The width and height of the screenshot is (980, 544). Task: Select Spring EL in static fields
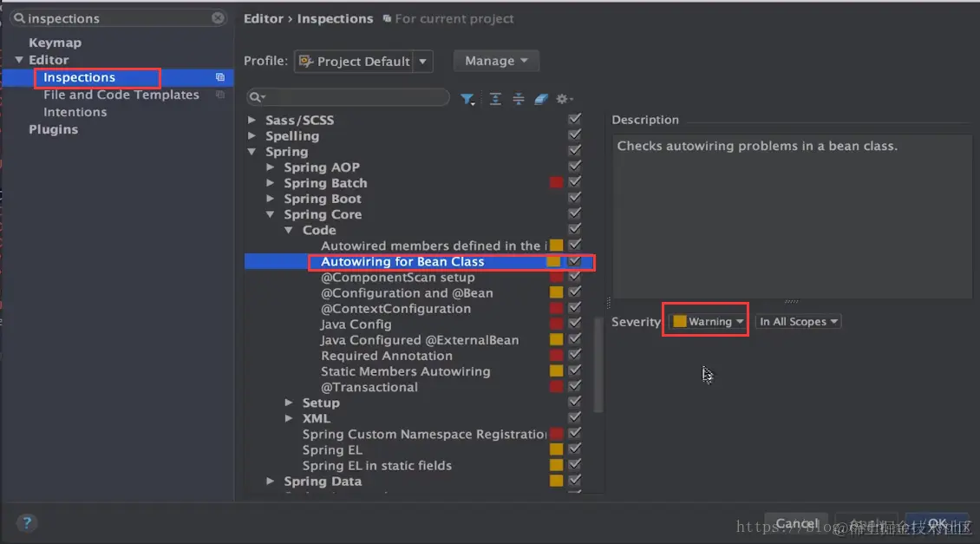point(377,465)
